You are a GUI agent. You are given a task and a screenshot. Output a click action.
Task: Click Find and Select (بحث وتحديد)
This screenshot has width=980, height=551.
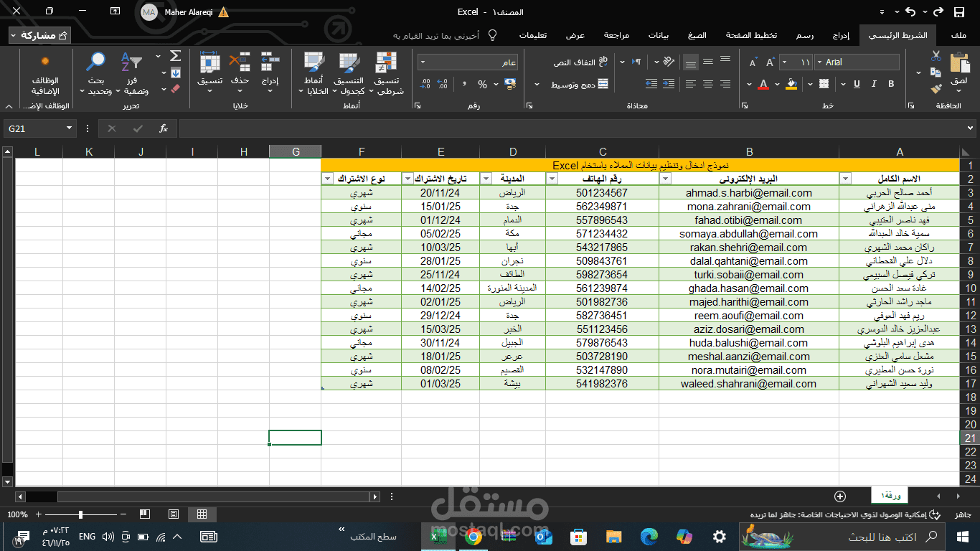(96, 75)
